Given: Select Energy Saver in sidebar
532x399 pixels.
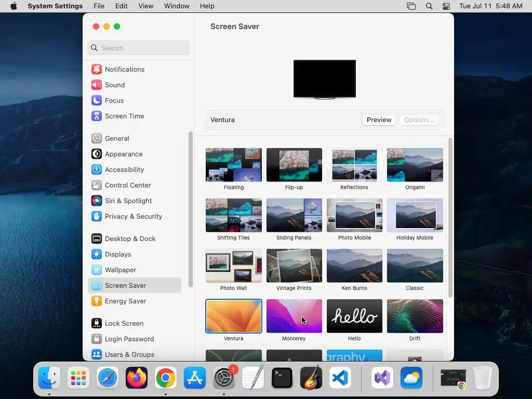Looking at the screenshot, I should click(135, 301).
